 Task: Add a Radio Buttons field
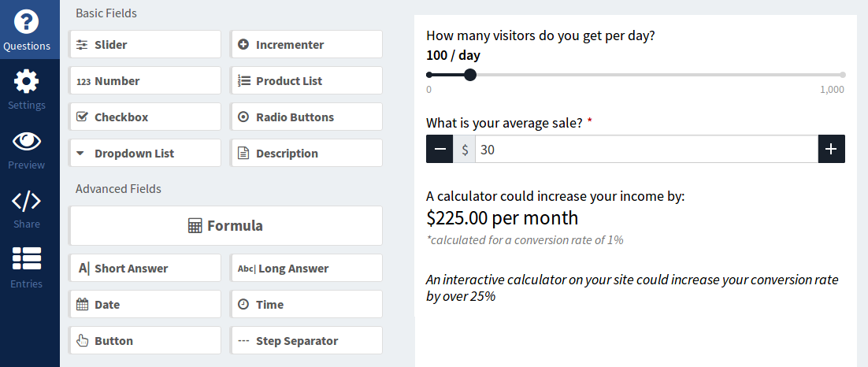(306, 117)
